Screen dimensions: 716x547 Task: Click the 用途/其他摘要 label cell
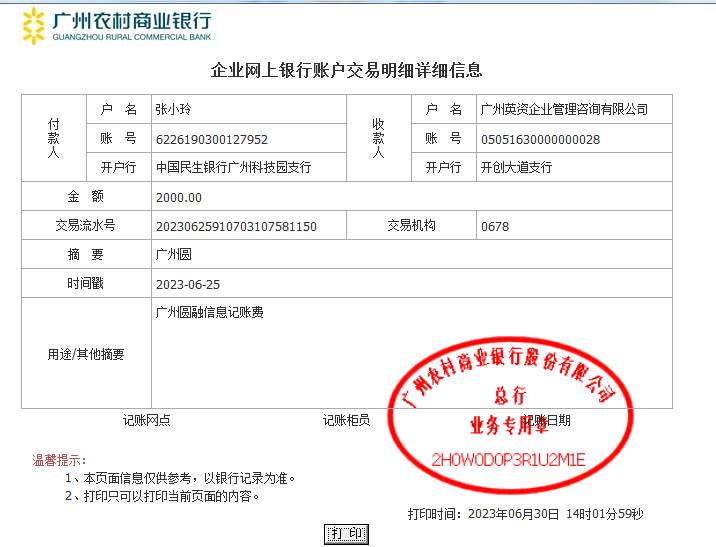pyautogui.click(x=86, y=353)
